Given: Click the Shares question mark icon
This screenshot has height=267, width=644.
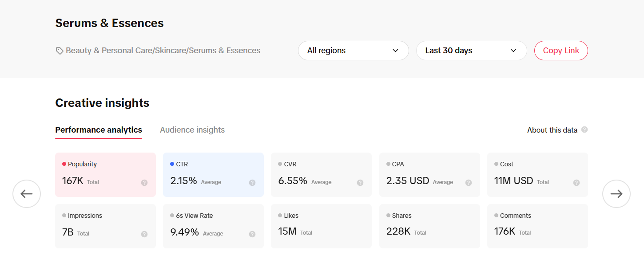Looking at the screenshot, I should (468, 234).
